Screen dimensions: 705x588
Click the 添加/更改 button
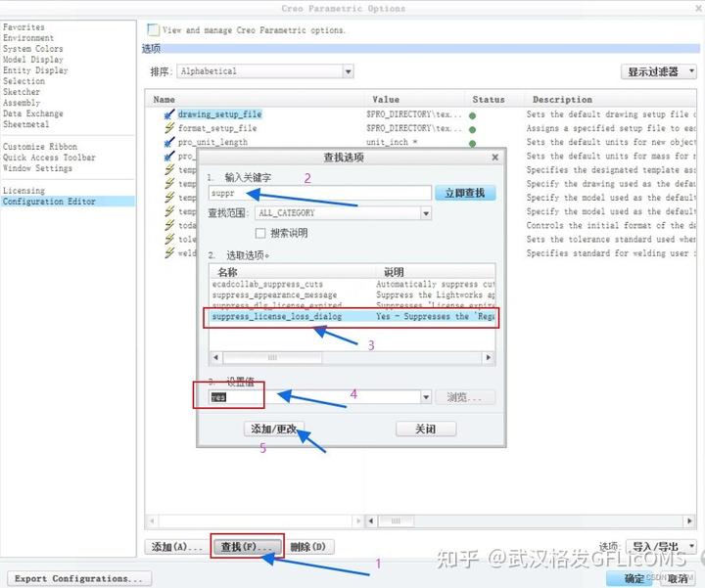[x=274, y=429]
